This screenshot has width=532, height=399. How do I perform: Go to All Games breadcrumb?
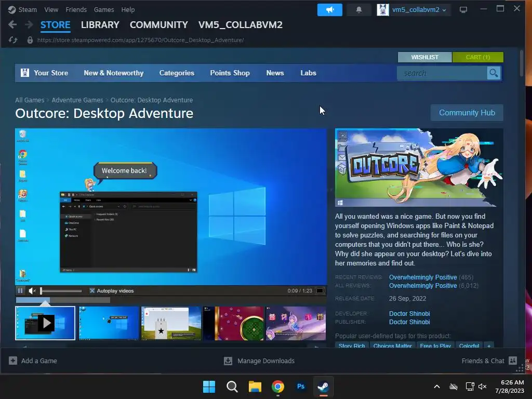click(30, 100)
